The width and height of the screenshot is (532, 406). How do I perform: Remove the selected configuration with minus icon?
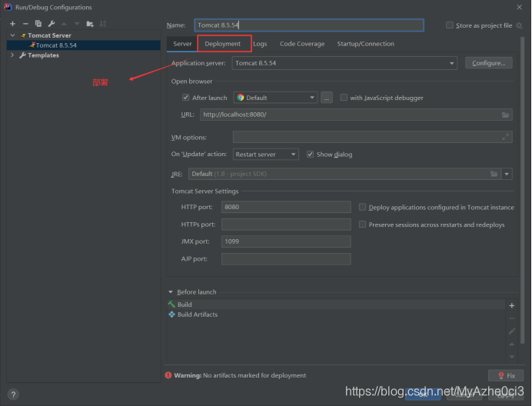[x=25, y=24]
